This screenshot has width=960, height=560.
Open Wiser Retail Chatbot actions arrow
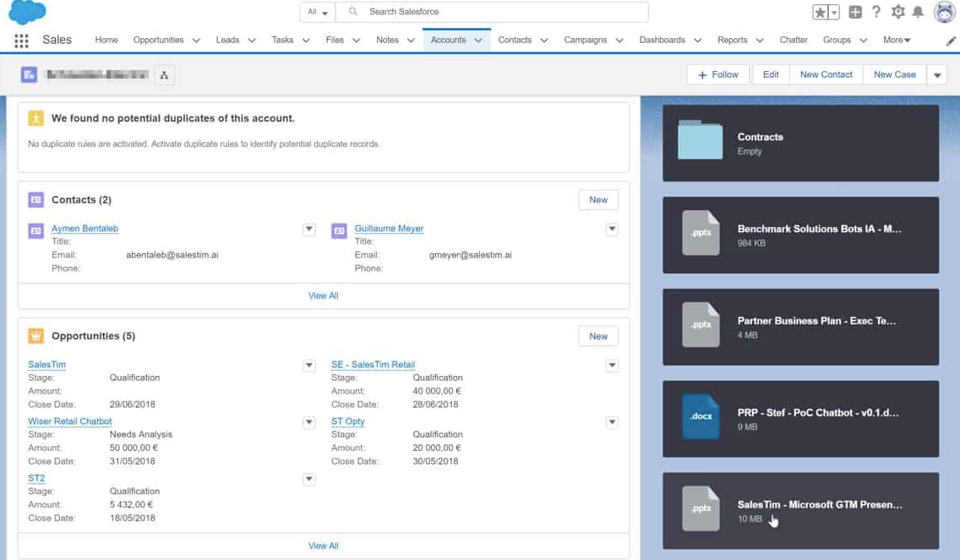tap(309, 422)
